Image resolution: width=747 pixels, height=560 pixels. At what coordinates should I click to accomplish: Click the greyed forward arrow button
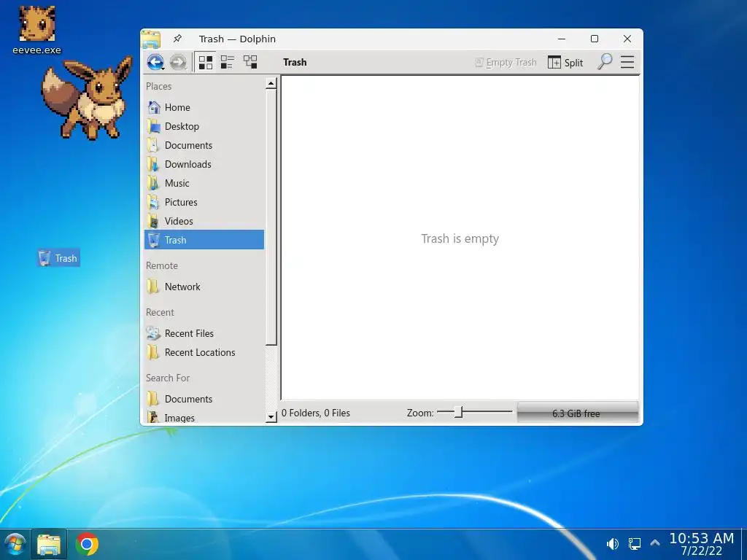[x=178, y=63]
